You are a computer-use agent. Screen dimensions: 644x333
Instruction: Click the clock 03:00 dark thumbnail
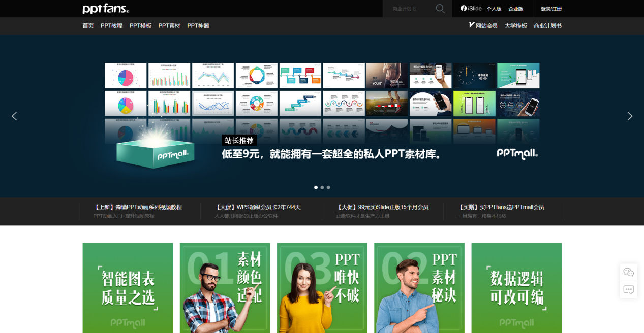coord(474,76)
